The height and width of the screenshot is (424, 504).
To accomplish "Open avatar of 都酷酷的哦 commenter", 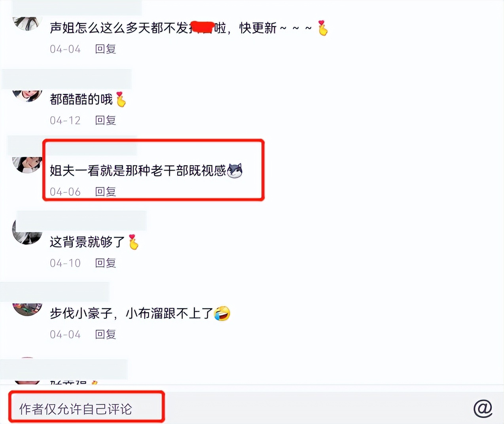I will pos(27,95).
